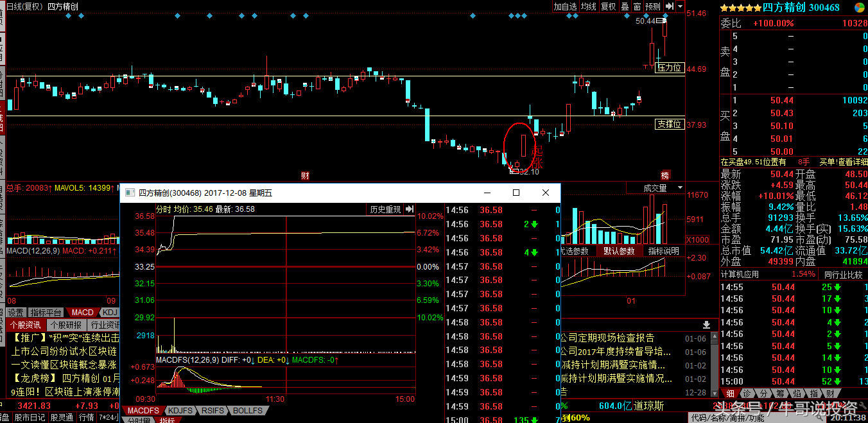Click the 榜 marker below the daily chart
Image resolution: width=868 pixels, height=423 pixels.
click(x=665, y=175)
